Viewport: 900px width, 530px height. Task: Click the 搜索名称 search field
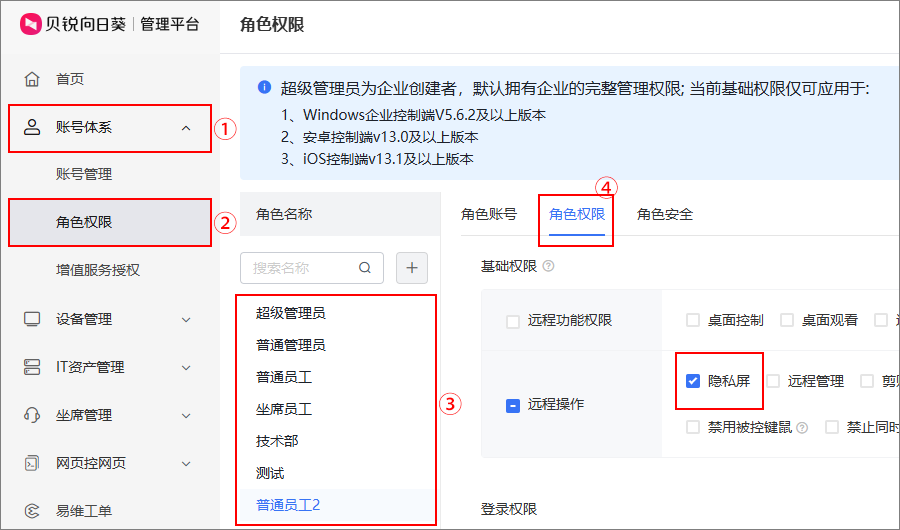300,268
